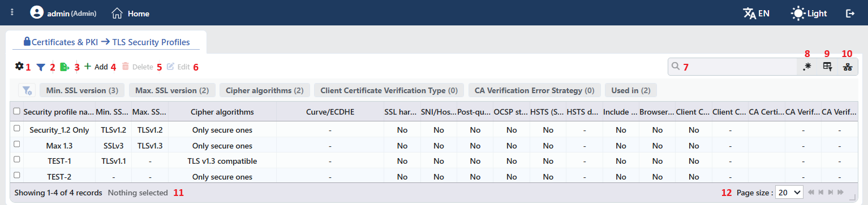Click the Max 1.3 profile name
The height and width of the screenshot is (205, 868).
tap(59, 146)
